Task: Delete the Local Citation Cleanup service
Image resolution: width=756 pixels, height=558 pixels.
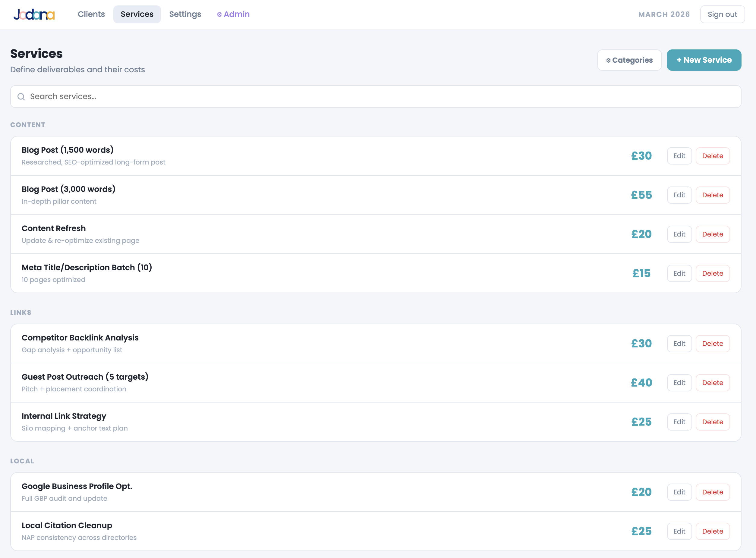Action: [713, 531]
